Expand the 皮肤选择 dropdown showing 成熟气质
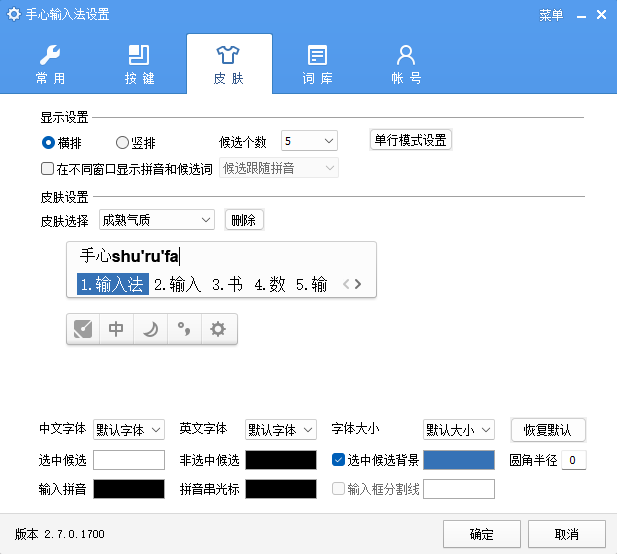Image resolution: width=617 pixels, height=554 pixels. click(x=157, y=220)
